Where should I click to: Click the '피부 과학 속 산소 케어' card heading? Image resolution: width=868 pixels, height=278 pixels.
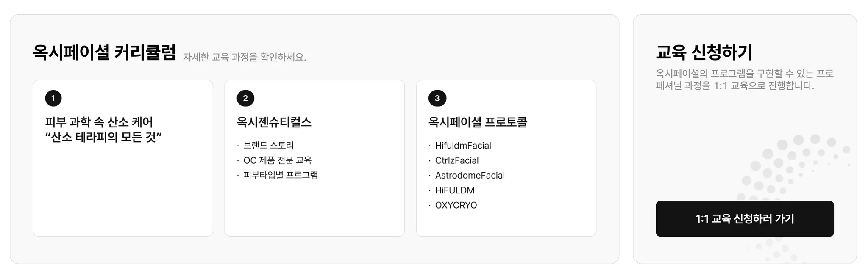coord(99,122)
